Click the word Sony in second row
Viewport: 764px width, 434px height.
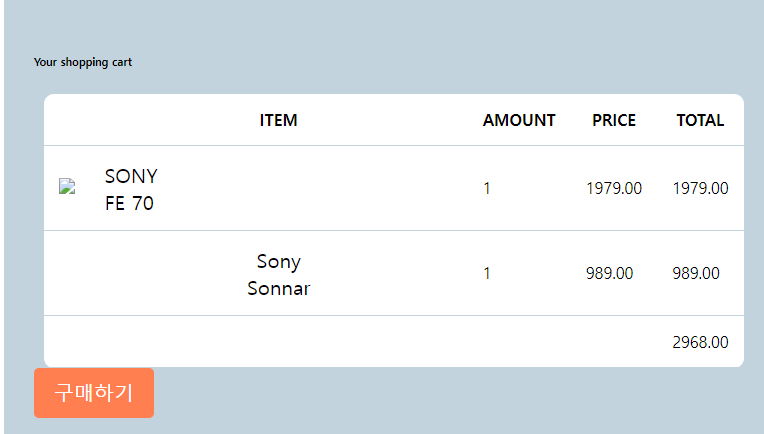click(279, 262)
